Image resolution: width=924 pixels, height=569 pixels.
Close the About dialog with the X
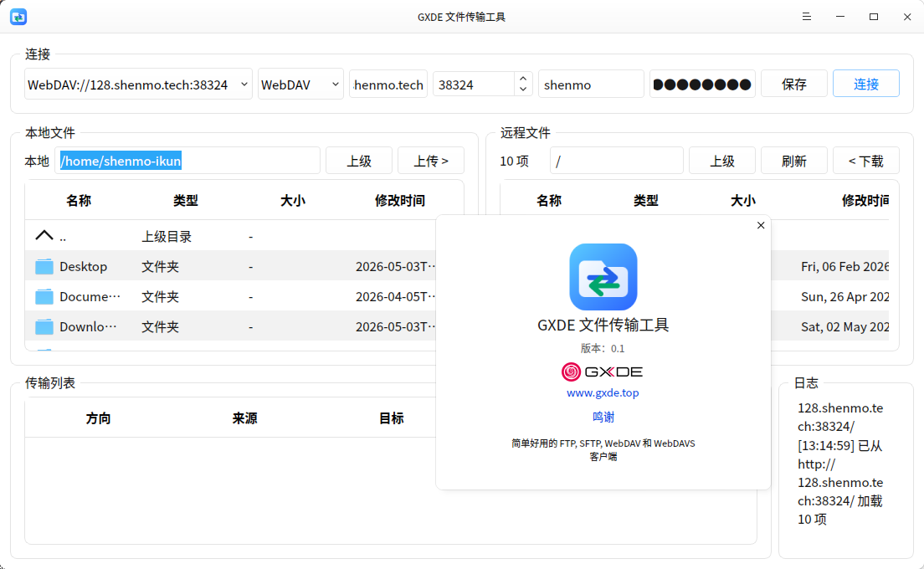tap(761, 225)
